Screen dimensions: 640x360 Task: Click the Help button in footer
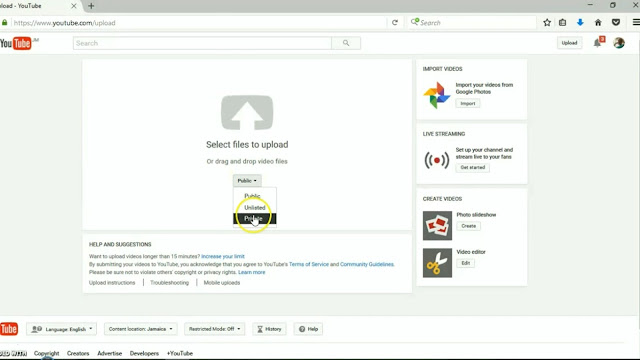coord(308,329)
